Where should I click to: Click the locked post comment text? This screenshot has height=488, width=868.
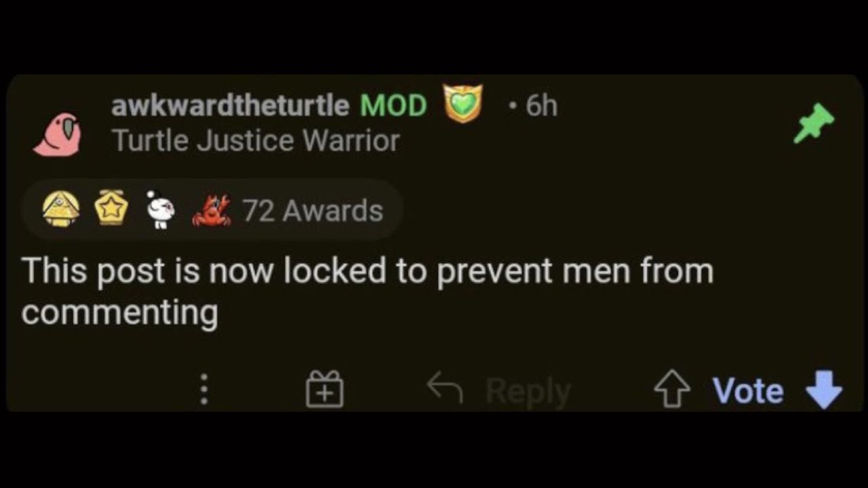coord(368,292)
